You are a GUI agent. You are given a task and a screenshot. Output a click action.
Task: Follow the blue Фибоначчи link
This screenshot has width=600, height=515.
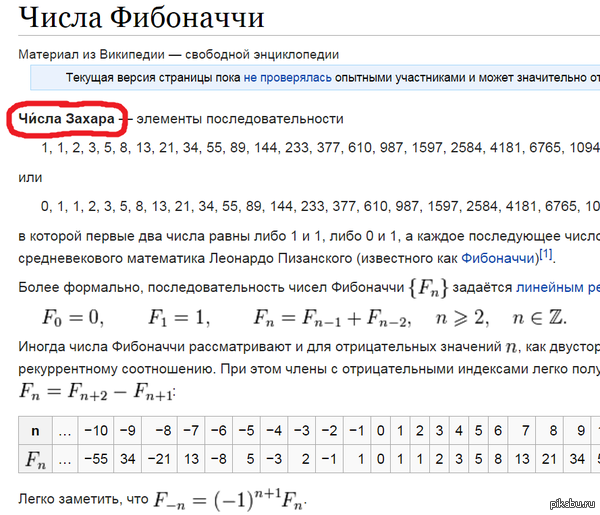pyautogui.click(x=500, y=258)
